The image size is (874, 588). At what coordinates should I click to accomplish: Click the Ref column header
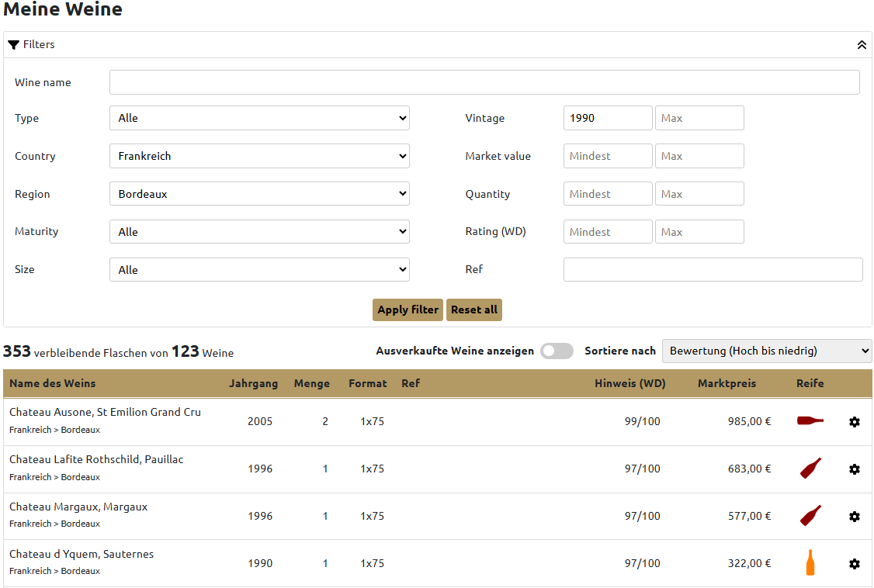click(411, 383)
